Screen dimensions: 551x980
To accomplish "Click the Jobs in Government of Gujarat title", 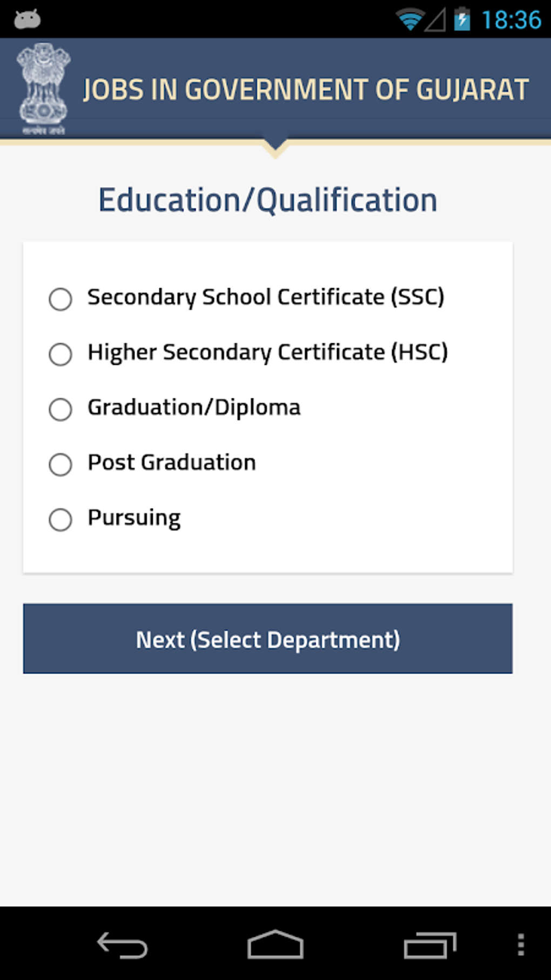I will point(306,90).
